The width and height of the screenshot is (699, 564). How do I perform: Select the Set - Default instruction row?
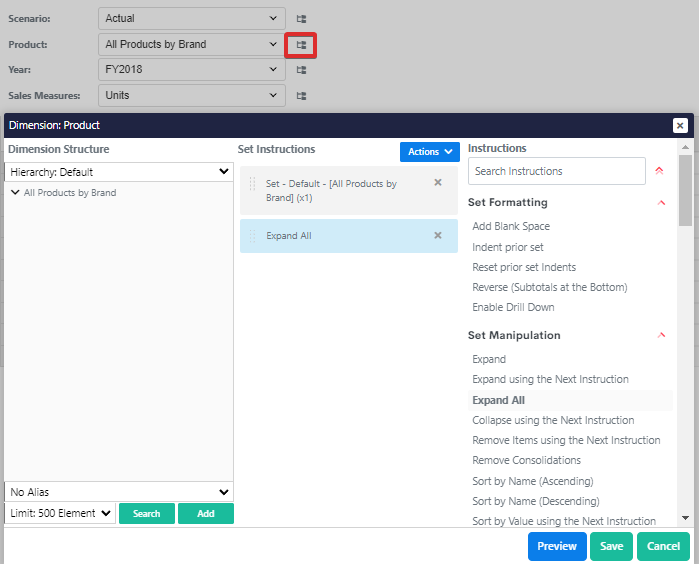(x=349, y=191)
